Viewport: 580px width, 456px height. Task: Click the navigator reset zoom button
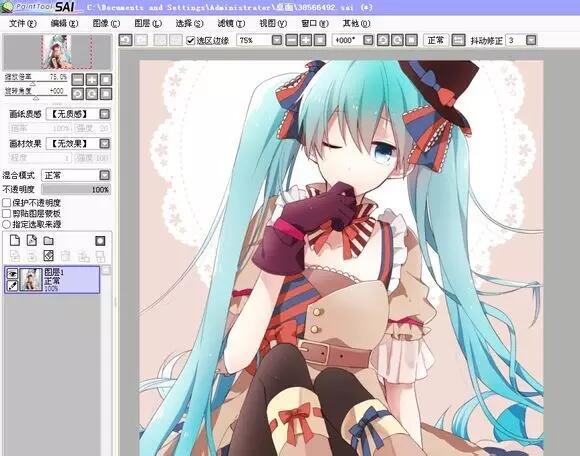tap(106, 80)
